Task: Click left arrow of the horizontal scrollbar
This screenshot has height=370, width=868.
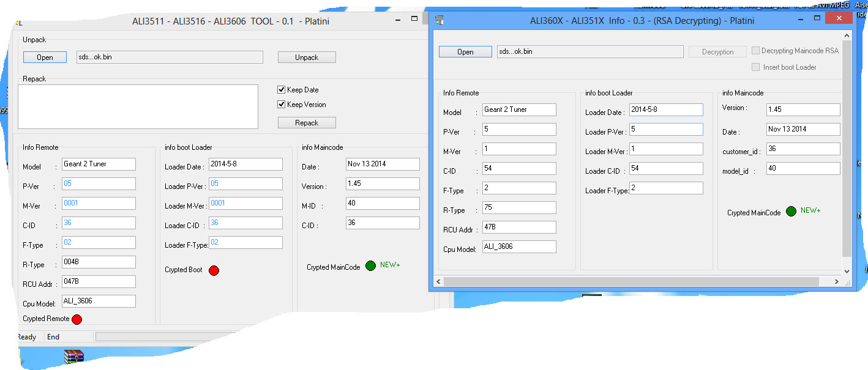Action: (x=438, y=281)
